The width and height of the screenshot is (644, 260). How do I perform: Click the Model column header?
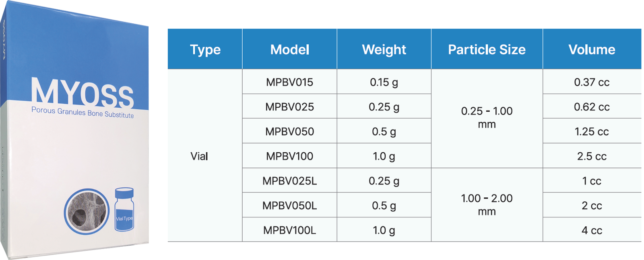289,49
